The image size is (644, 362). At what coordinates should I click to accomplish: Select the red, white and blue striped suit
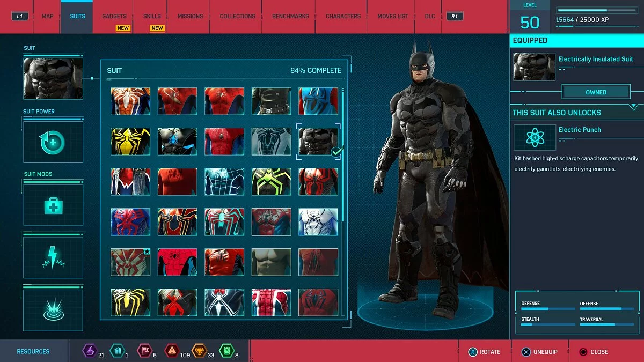[272, 302]
